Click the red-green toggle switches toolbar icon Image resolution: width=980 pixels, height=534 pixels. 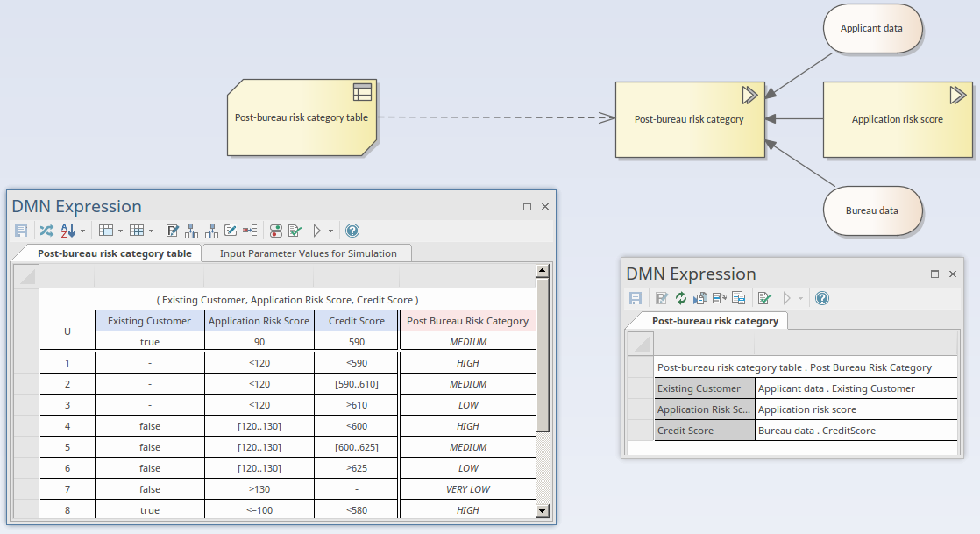click(275, 231)
